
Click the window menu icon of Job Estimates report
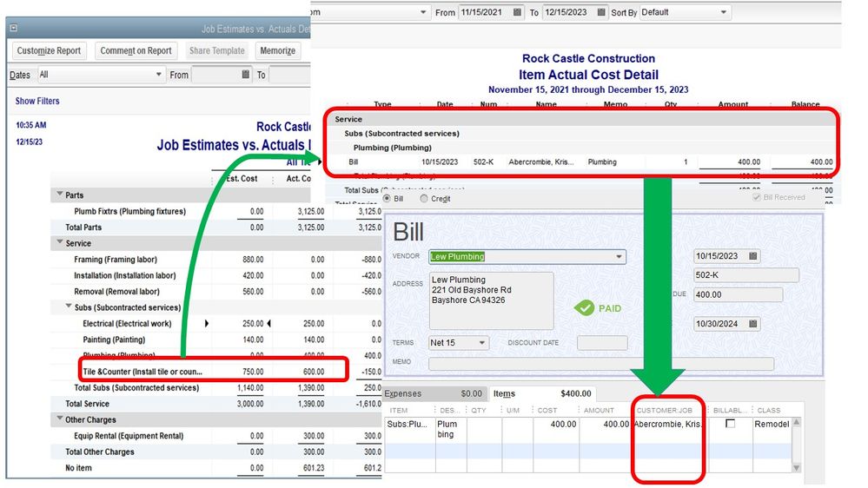pos(14,28)
